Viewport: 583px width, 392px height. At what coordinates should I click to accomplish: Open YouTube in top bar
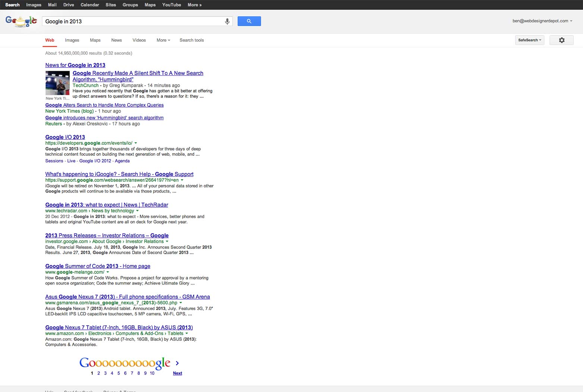(x=171, y=5)
